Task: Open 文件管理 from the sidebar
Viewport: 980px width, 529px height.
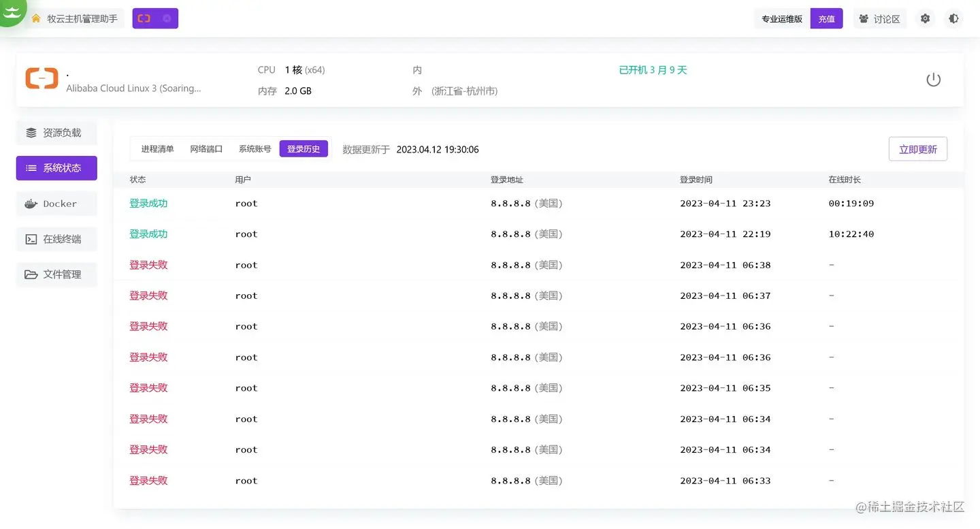Action: pyautogui.click(x=56, y=274)
